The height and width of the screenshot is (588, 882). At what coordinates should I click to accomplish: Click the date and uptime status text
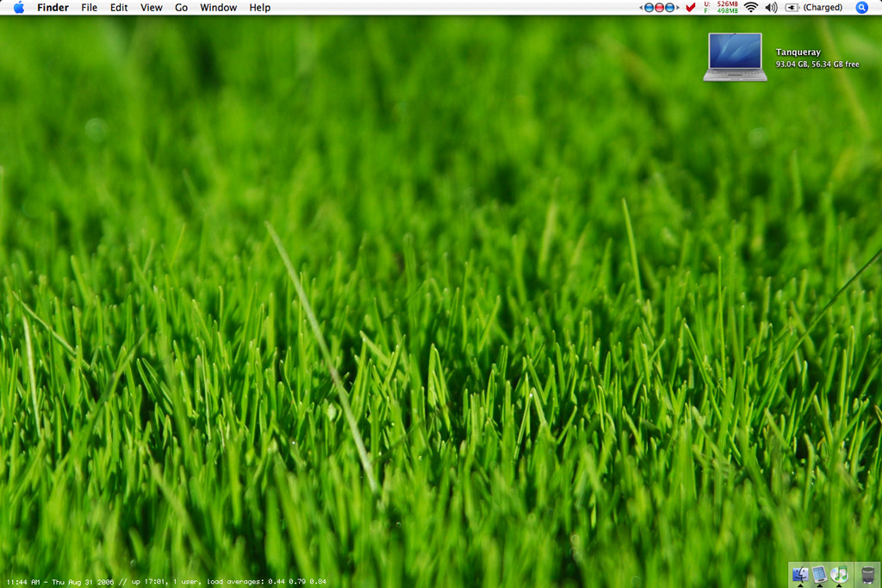click(x=166, y=582)
